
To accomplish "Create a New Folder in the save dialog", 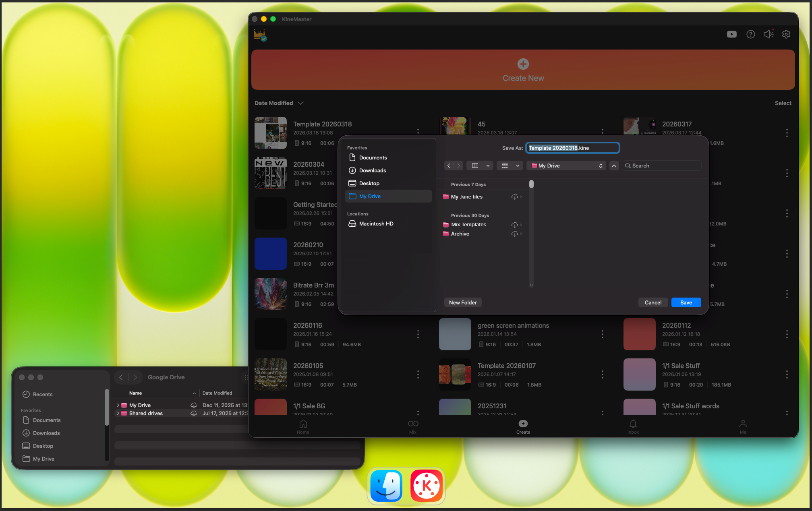I will pyautogui.click(x=462, y=302).
